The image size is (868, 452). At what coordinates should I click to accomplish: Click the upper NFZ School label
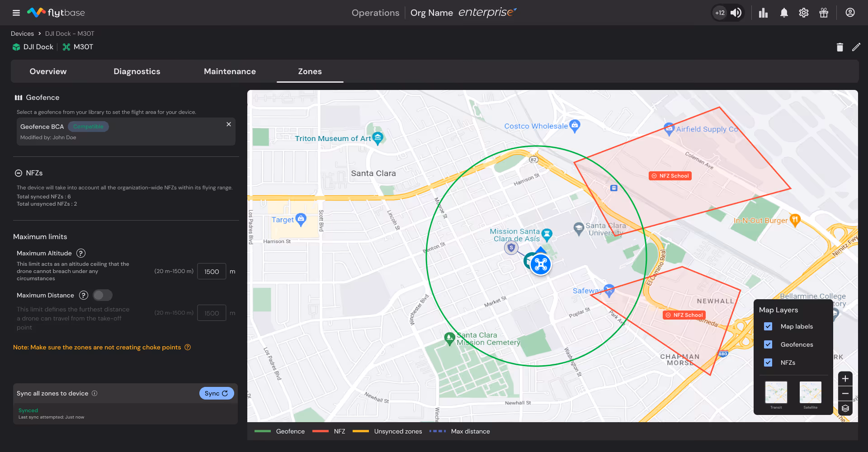[x=670, y=176]
